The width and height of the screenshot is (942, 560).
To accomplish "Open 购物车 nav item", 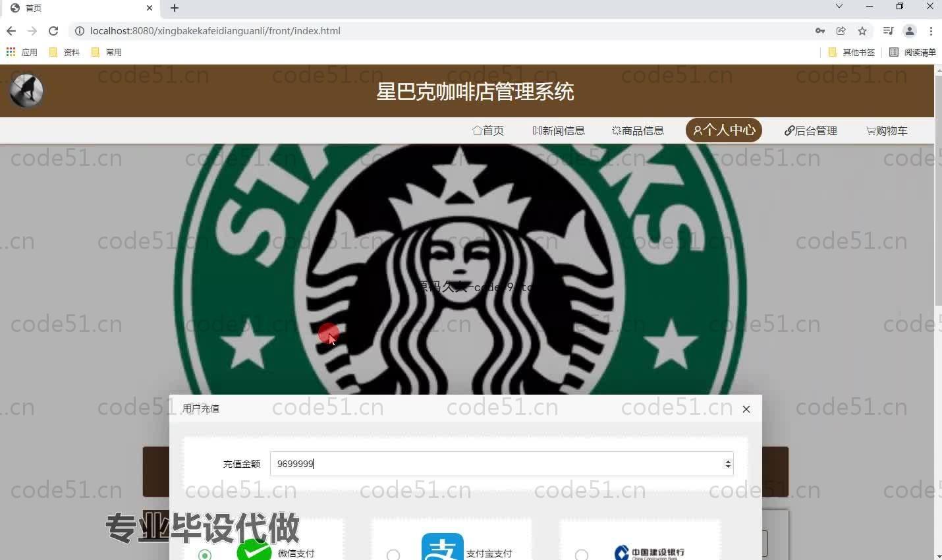I will pos(887,130).
